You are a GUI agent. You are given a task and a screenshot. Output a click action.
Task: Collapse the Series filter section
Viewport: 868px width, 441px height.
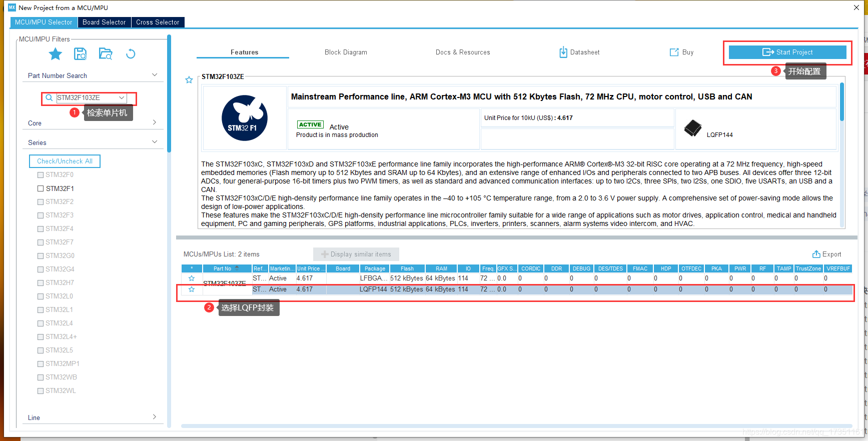coord(155,142)
